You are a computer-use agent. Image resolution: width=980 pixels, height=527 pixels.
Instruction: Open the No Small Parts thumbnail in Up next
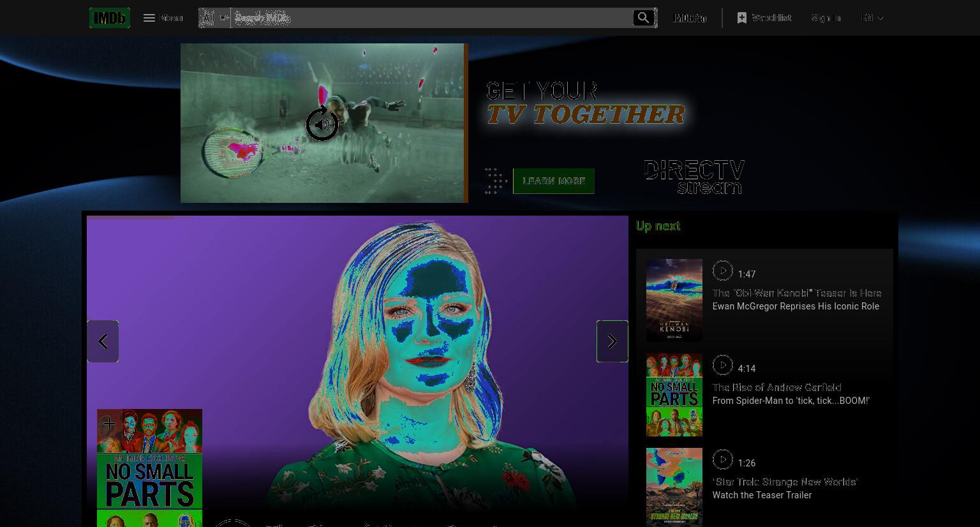[674, 395]
